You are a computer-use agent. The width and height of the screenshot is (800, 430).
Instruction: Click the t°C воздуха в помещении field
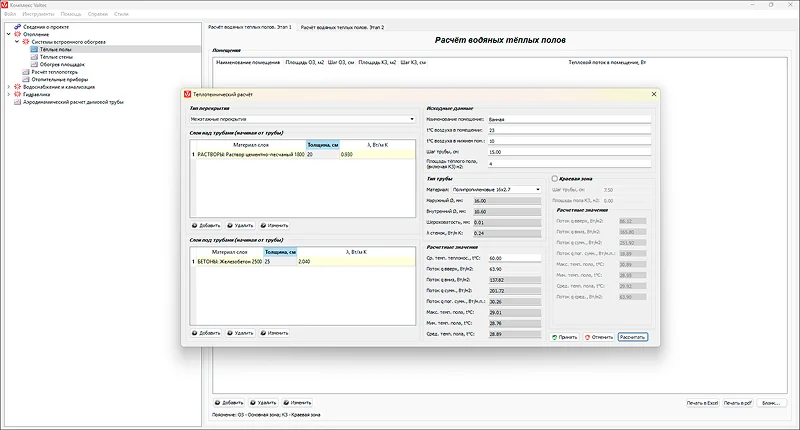coord(569,130)
